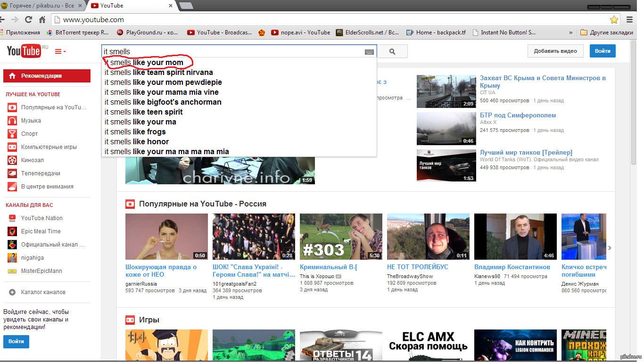Click the YouTube search input field
The height and width of the screenshot is (362, 644).
(x=231, y=52)
